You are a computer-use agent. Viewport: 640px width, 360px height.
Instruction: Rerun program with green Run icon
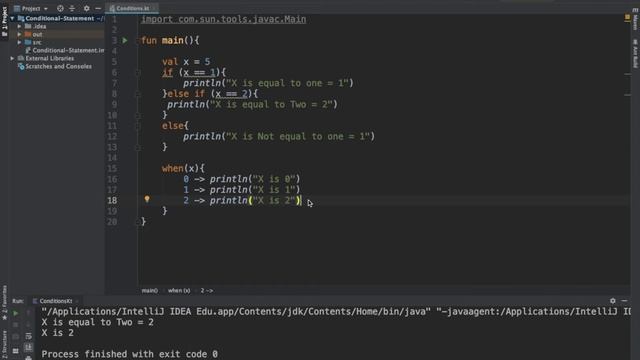click(x=16, y=313)
